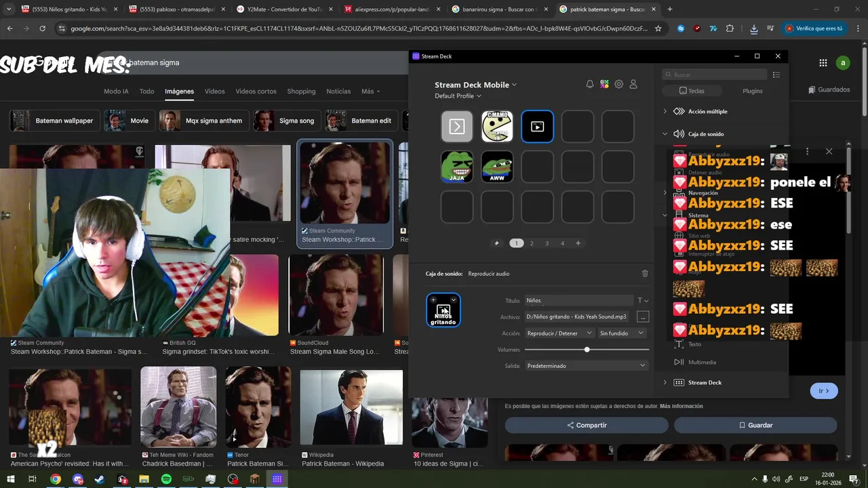Screen dimensions: 868x488
Task: Open the Reproducir / Detener action dropdown
Action: pos(560,333)
